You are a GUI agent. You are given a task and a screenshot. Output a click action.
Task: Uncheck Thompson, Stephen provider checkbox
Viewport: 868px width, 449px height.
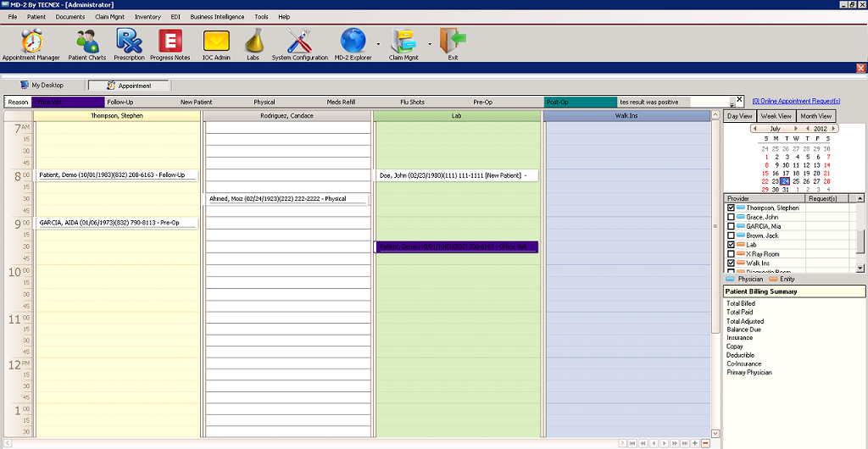pos(731,208)
